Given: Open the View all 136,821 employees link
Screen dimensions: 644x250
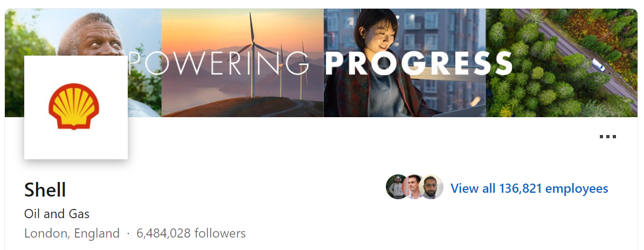Looking at the screenshot, I should 529,188.
